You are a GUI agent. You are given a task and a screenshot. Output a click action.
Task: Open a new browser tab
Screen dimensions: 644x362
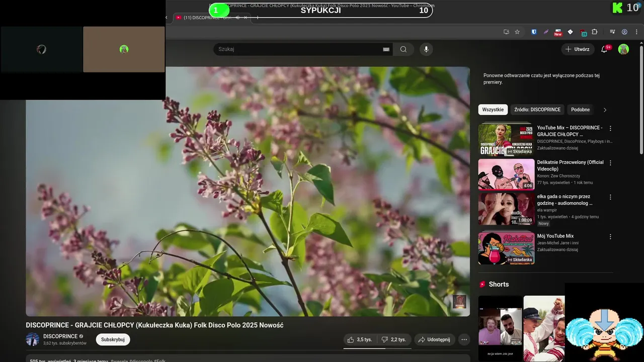pos(258,18)
